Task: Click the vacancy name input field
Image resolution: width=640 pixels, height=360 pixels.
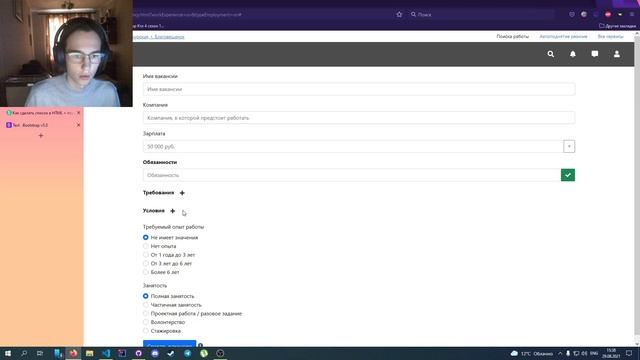Action: tap(359, 89)
